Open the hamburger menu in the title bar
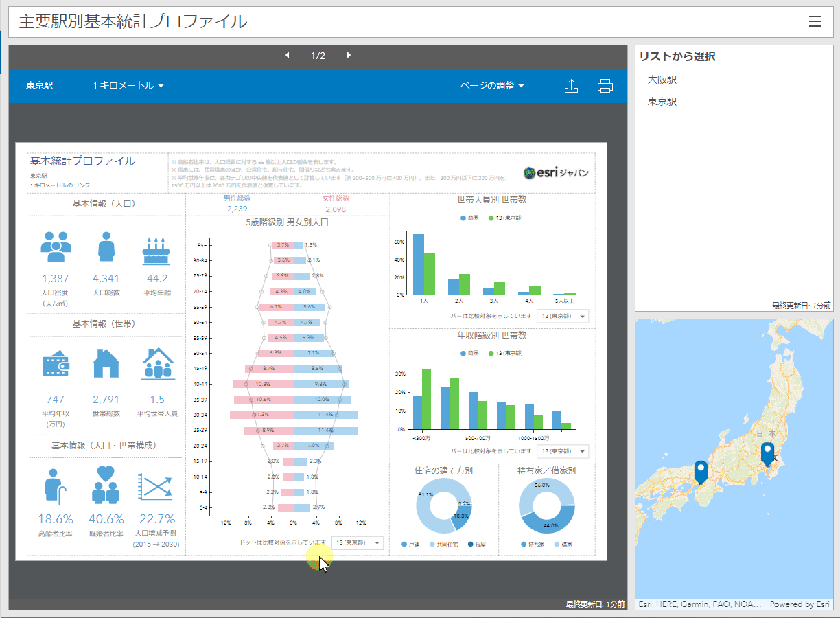Screen dimensions: 840x618 [815, 21]
